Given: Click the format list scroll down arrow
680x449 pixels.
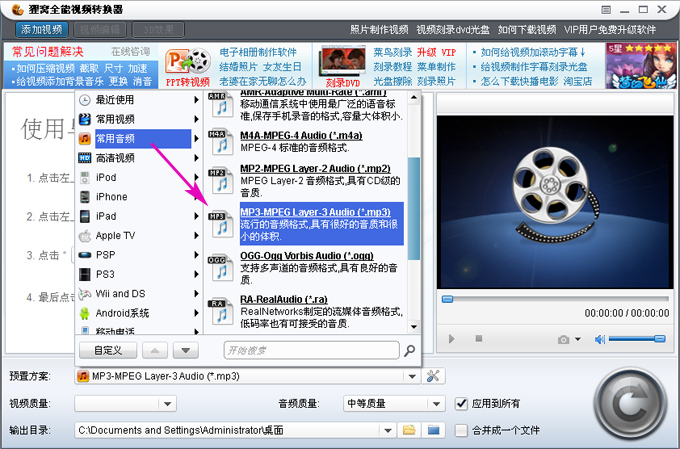Looking at the screenshot, I should pyautogui.click(x=414, y=327).
